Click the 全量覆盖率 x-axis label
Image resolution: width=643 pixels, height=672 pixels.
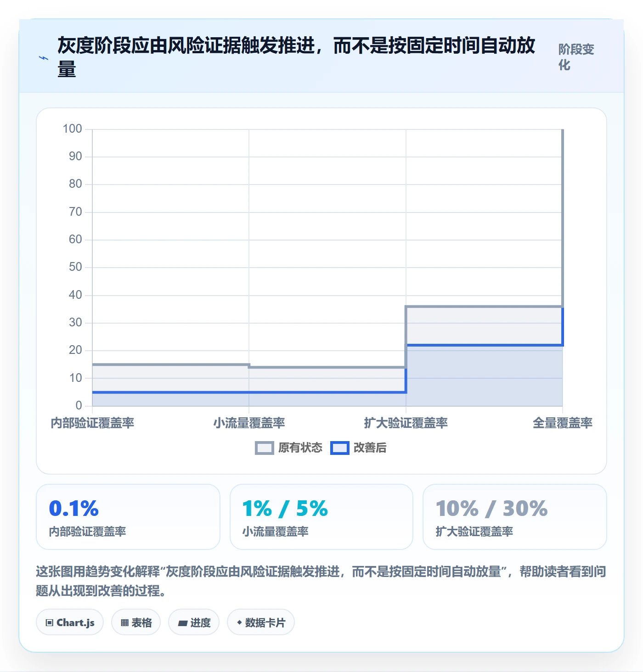click(x=563, y=423)
